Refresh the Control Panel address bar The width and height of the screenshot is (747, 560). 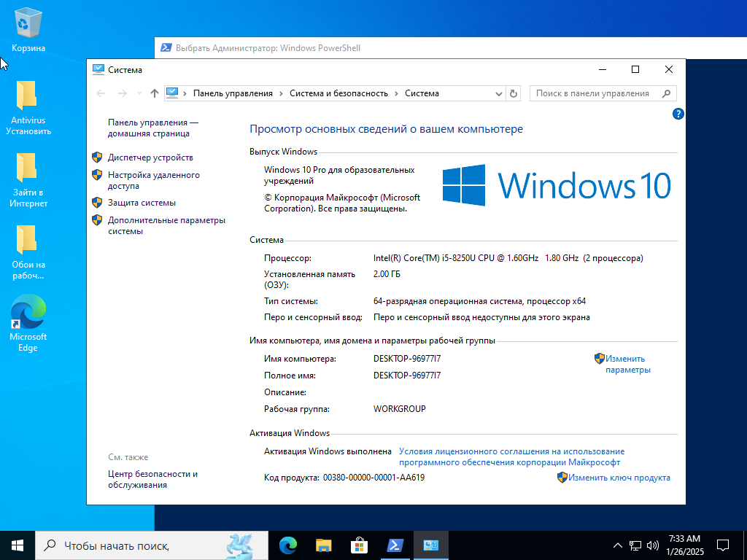click(x=513, y=94)
